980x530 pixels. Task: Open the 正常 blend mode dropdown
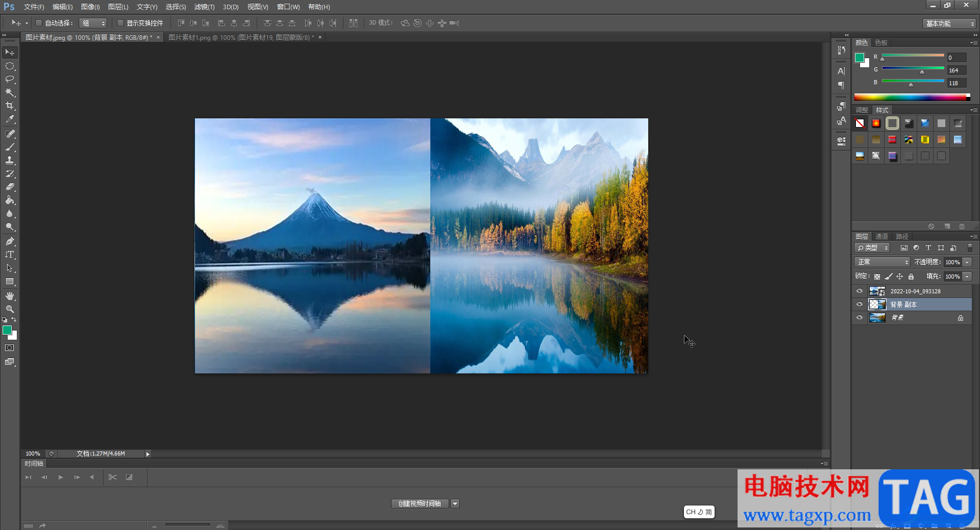tap(882, 262)
